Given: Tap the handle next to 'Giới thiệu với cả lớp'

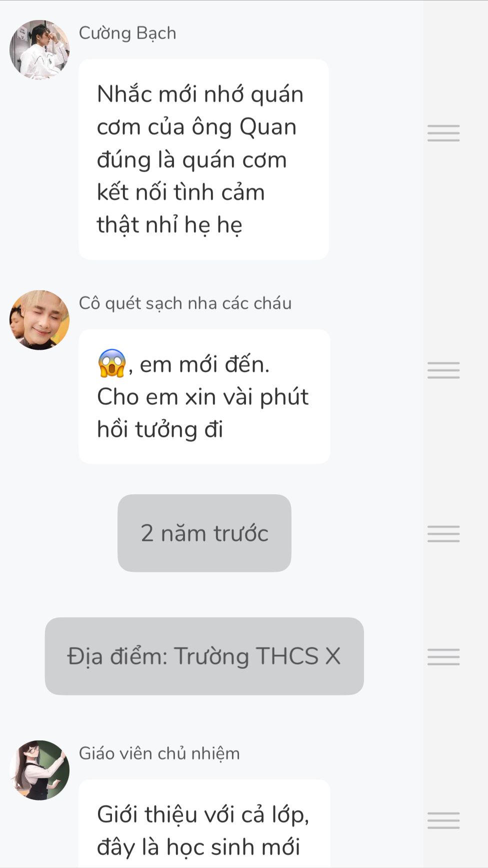Looking at the screenshot, I should point(443,820).
